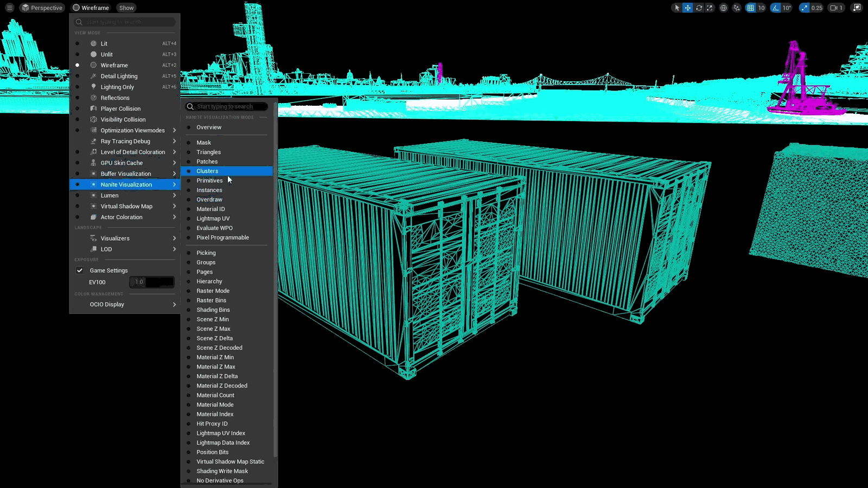Choose the select objects cursor tool

(x=676, y=8)
